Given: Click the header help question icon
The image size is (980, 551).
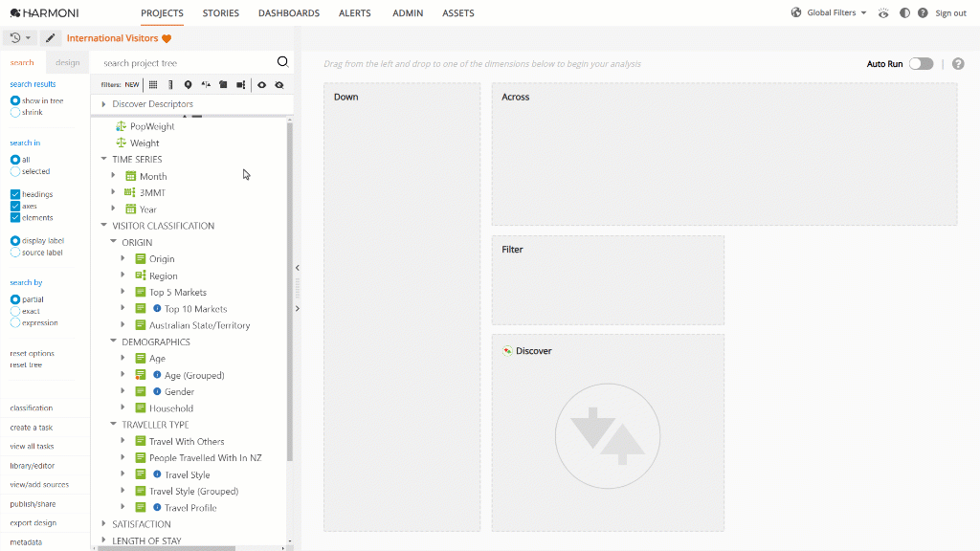Looking at the screenshot, I should pyautogui.click(x=923, y=13).
